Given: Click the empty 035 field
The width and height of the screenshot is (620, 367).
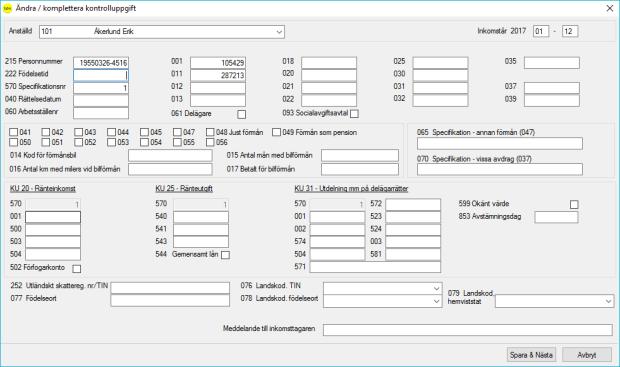Looking at the screenshot, I should pos(552,62).
